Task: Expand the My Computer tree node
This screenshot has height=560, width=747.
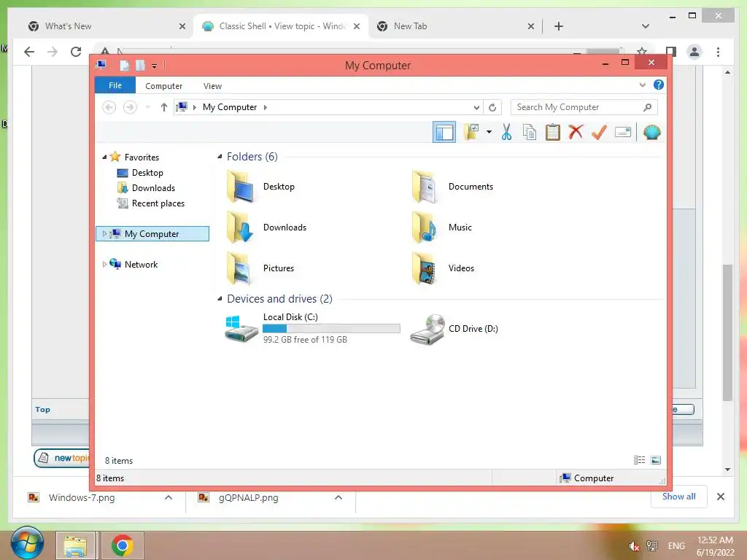Action: pos(104,234)
